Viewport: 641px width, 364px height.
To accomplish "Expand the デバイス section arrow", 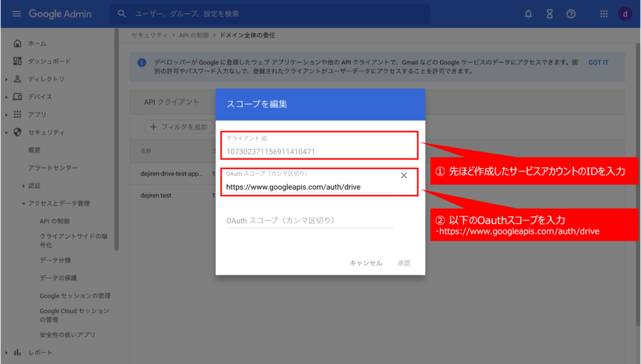I will pyautogui.click(x=6, y=97).
